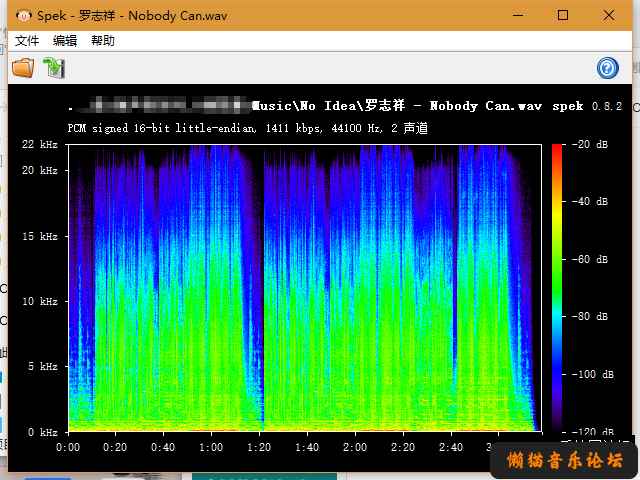
Task: Click the 20 kHz frequency label
Action: [x=40, y=170]
